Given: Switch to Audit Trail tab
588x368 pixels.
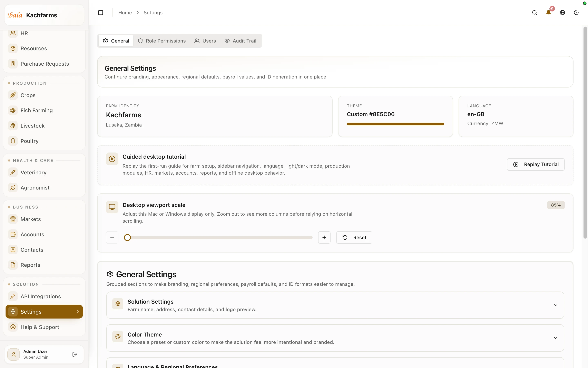Looking at the screenshot, I should [x=240, y=41].
